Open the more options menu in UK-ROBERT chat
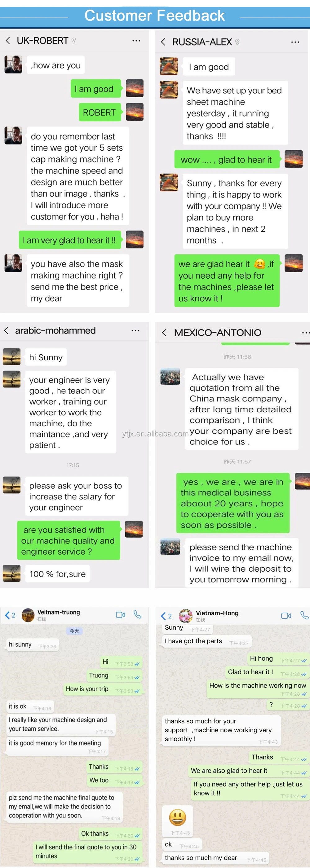 [136, 41]
